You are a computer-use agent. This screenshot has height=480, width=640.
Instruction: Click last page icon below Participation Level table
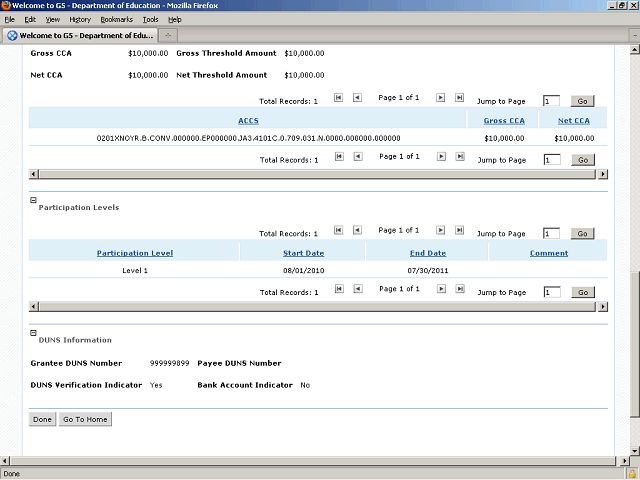pyautogui.click(x=459, y=290)
